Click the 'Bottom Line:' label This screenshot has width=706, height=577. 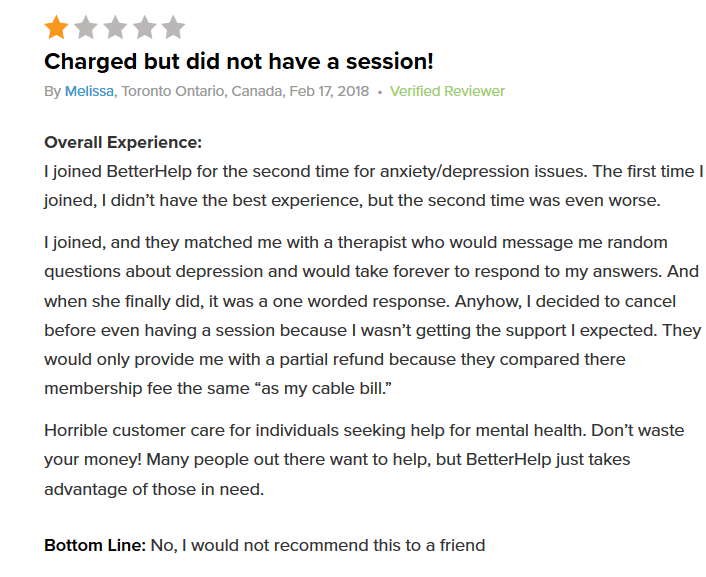(95, 546)
